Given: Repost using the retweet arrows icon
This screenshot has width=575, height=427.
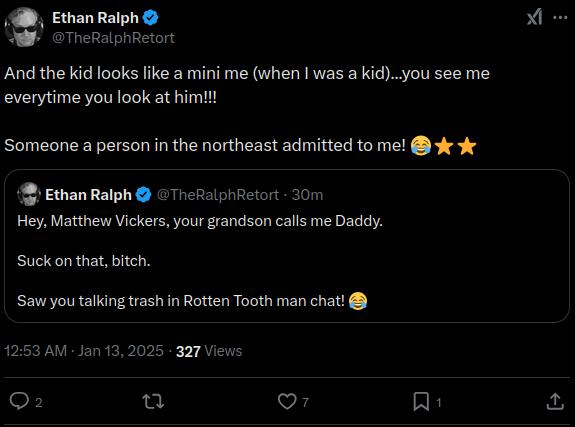Looking at the screenshot, I should tap(153, 401).
